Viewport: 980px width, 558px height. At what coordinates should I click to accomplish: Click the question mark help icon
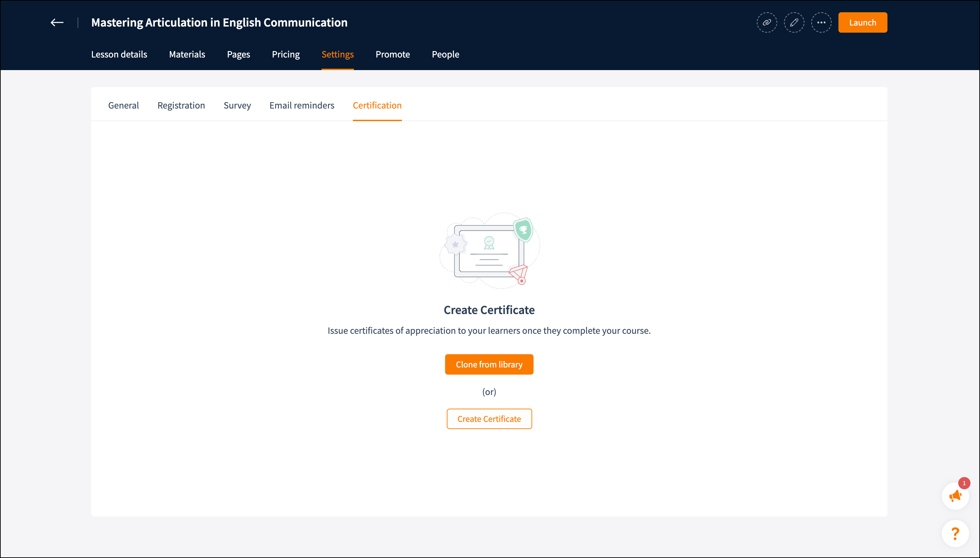(x=955, y=533)
